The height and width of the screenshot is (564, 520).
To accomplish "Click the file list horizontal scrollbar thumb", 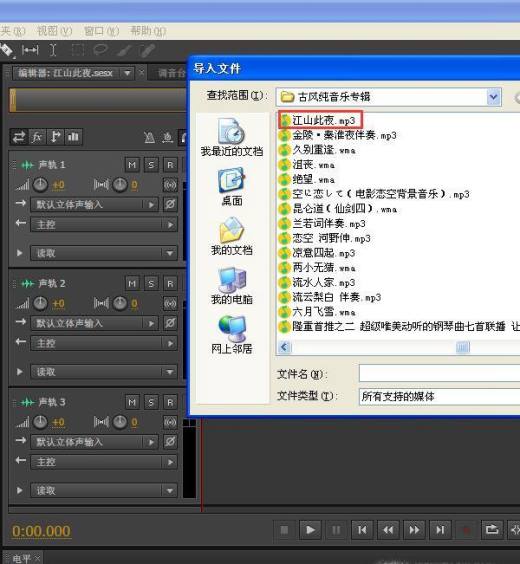I will (x=462, y=347).
